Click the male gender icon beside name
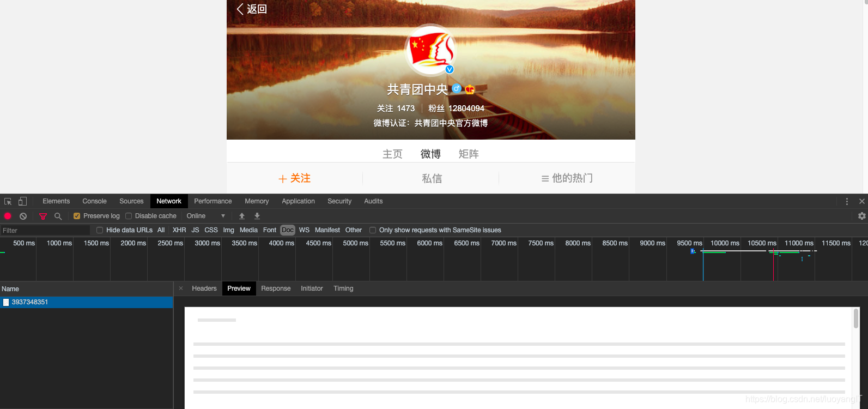The image size is (868, 409). (x=457, y=88)
